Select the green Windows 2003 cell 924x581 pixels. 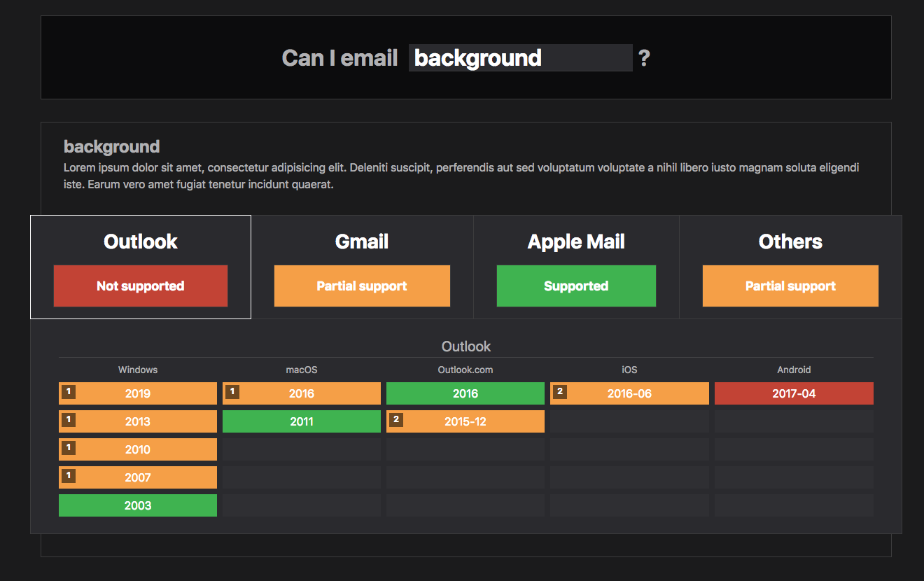138,505
